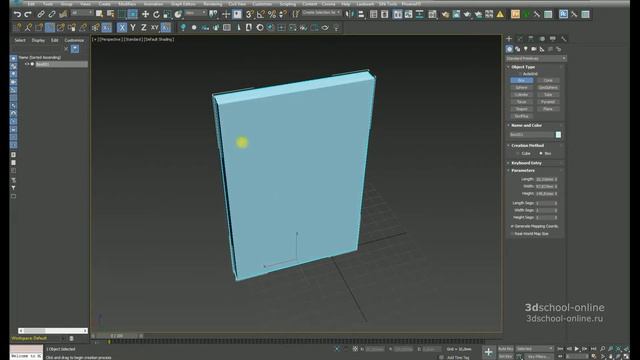Click the Redo arrow icon
Viewport: 640px width, 360px height.
(28, 14)
